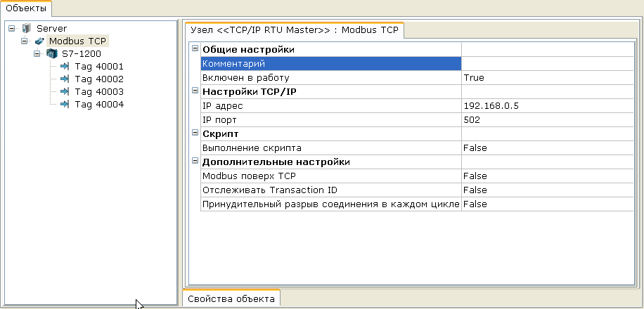Click the S7-1200 device icon
The width and height of the screenshot is (644, 309).
pos(52,53)
